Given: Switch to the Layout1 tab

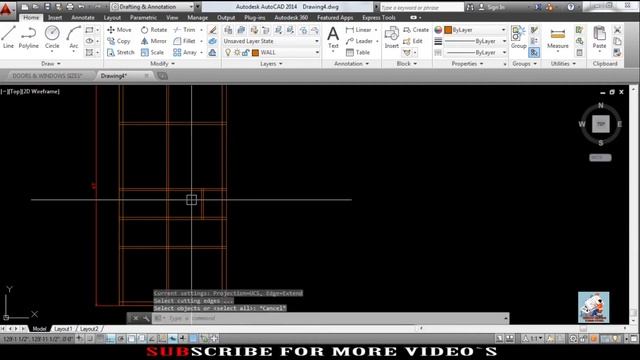Looking at the screenshot, I should tap(63, 329).
